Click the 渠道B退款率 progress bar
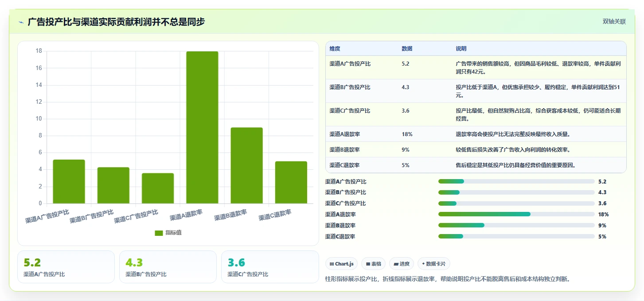 516,225
